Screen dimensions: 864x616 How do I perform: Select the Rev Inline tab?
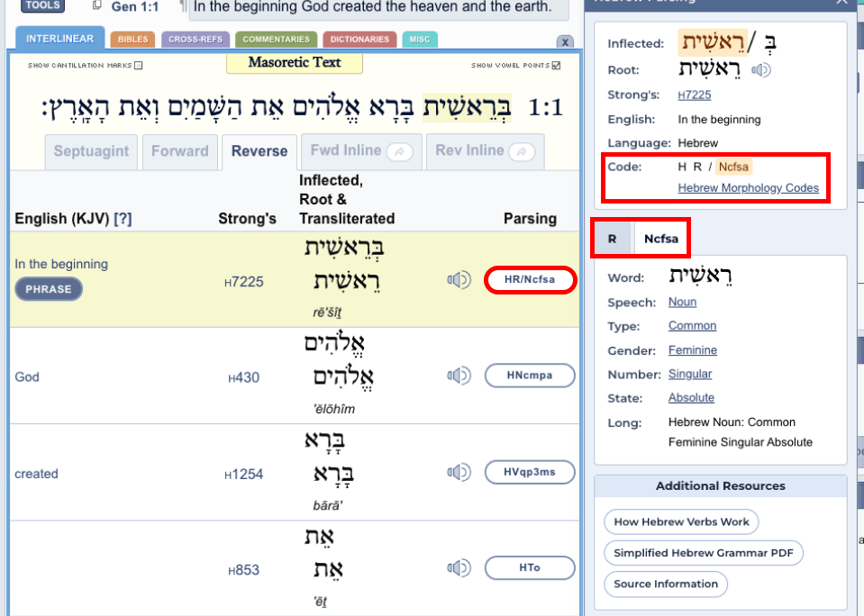coord(485,151)
